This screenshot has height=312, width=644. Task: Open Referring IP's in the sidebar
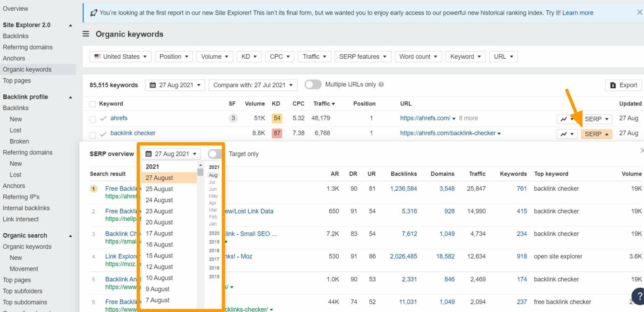[21, 197]
